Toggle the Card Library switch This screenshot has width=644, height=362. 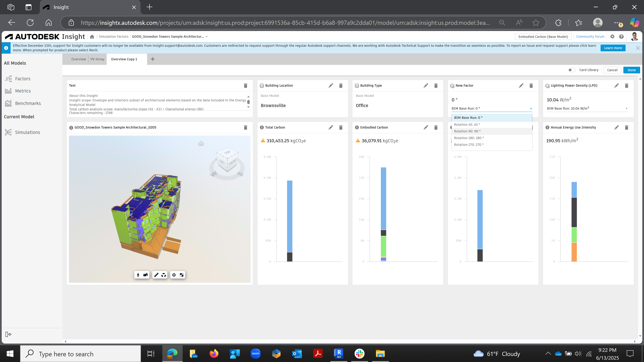pyautogui.click(x=572, y=70)
